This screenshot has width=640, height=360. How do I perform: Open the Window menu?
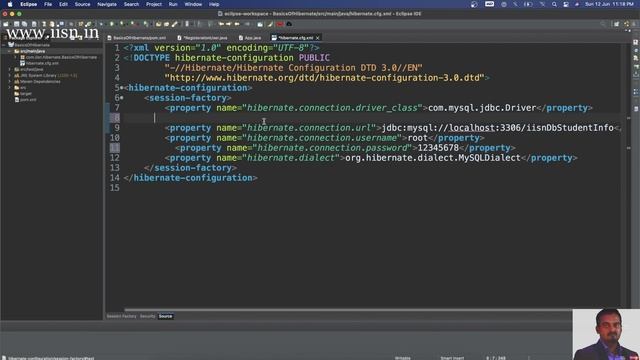pyautogui.click(x=193, y=4)
